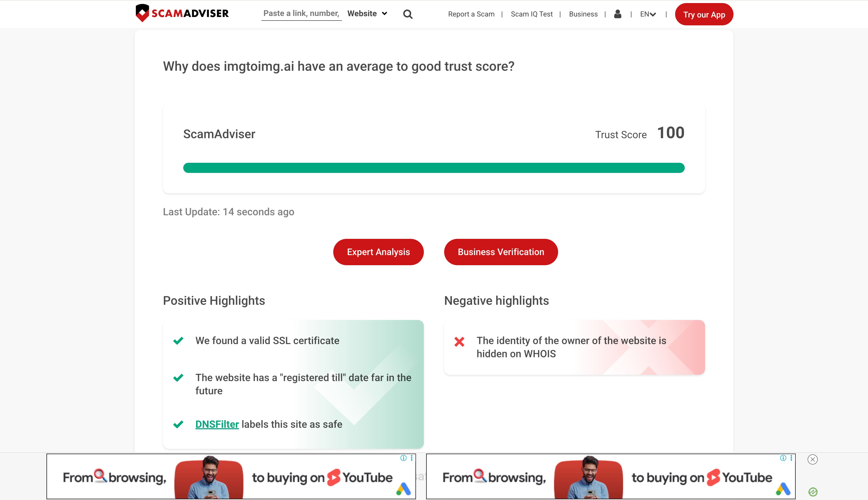The width and height of the screenshot is (868, 500).
Task: Go to Scam IQ Test
Action: coord(532,14)
